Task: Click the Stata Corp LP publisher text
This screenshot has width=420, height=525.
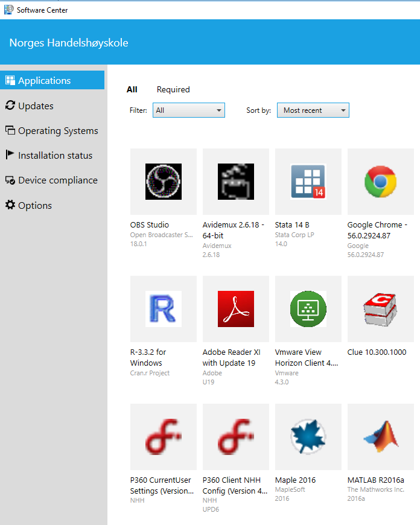Action: tap(294, 235)
